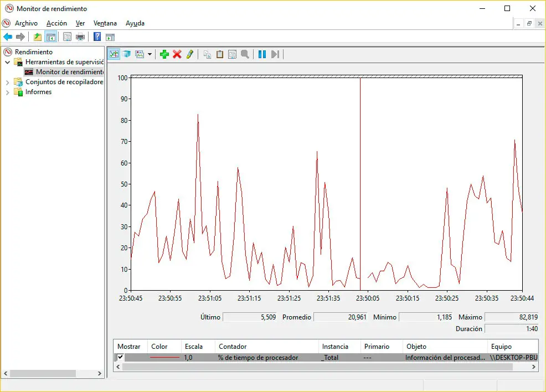
Task: Click the view current activity icon
Action: [x=114, y=54]
